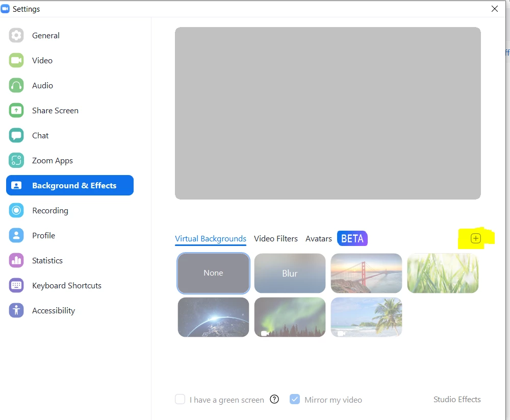Open Statistics settings label

tap(47, 260)
